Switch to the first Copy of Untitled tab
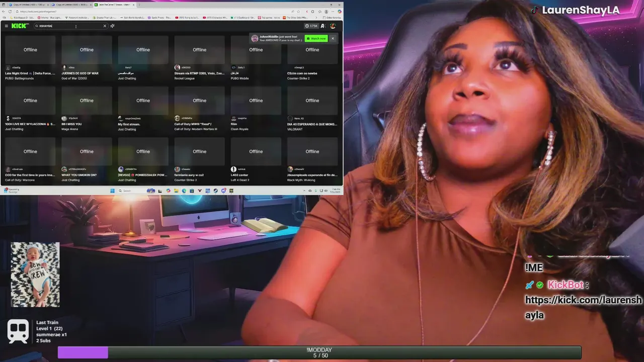This screenshot has width=644, height=362. 28,5
